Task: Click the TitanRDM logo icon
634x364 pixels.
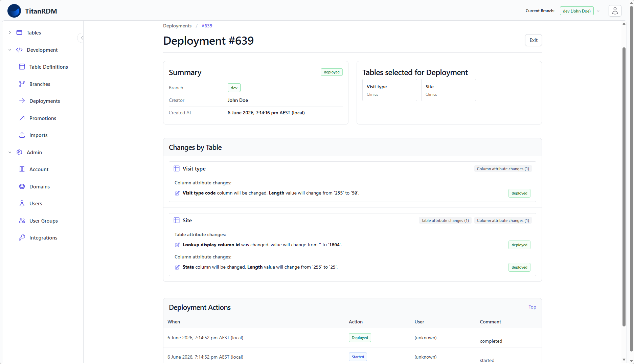Action: tap(14, 11)
